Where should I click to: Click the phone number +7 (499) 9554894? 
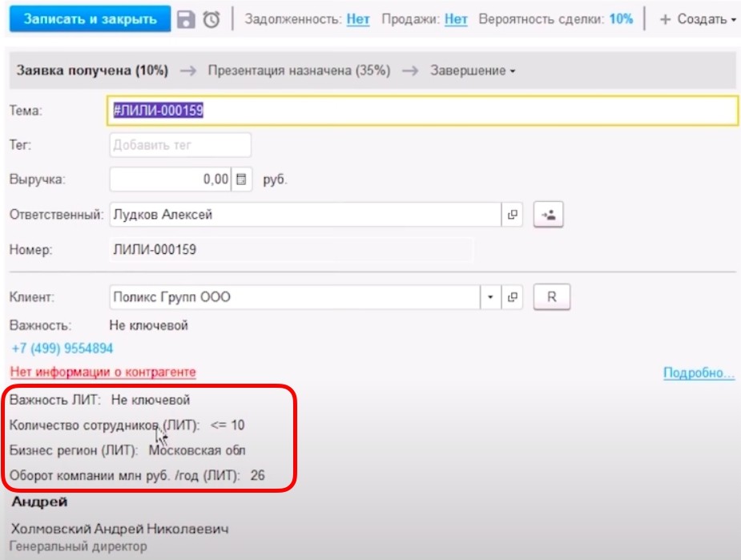pos(62,348)
